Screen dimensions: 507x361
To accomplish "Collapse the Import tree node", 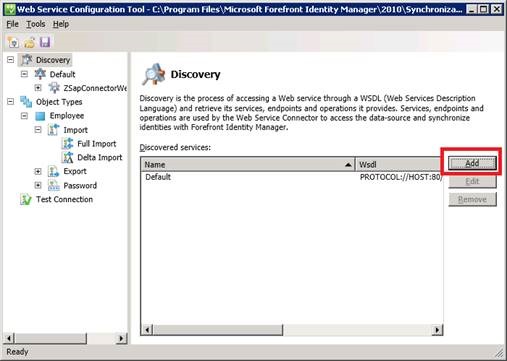I will click(x=38, y=130).
